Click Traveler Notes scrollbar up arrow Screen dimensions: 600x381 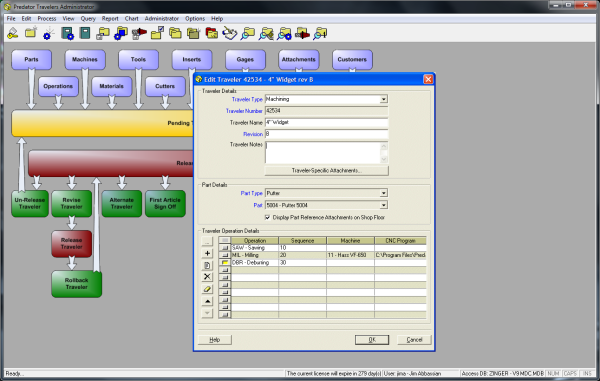click(384, 147)
